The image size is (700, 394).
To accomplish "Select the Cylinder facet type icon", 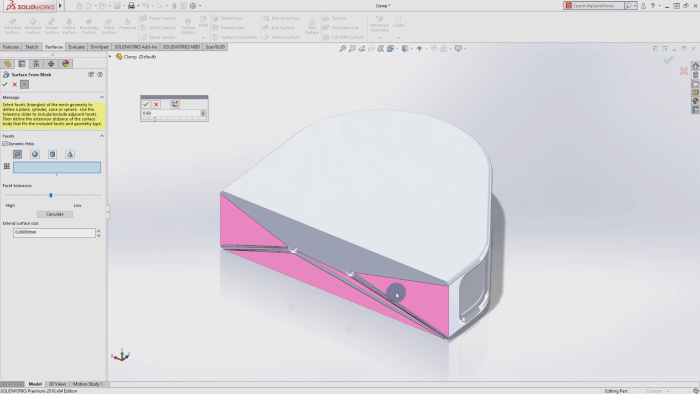I will point(52,154).
